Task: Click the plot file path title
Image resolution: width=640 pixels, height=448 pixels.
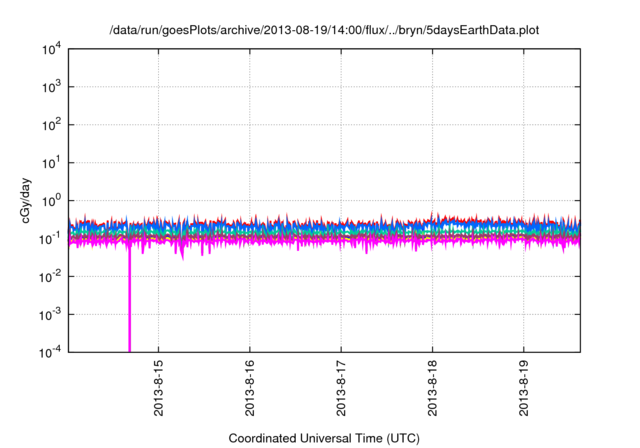Action: [324, 30]
